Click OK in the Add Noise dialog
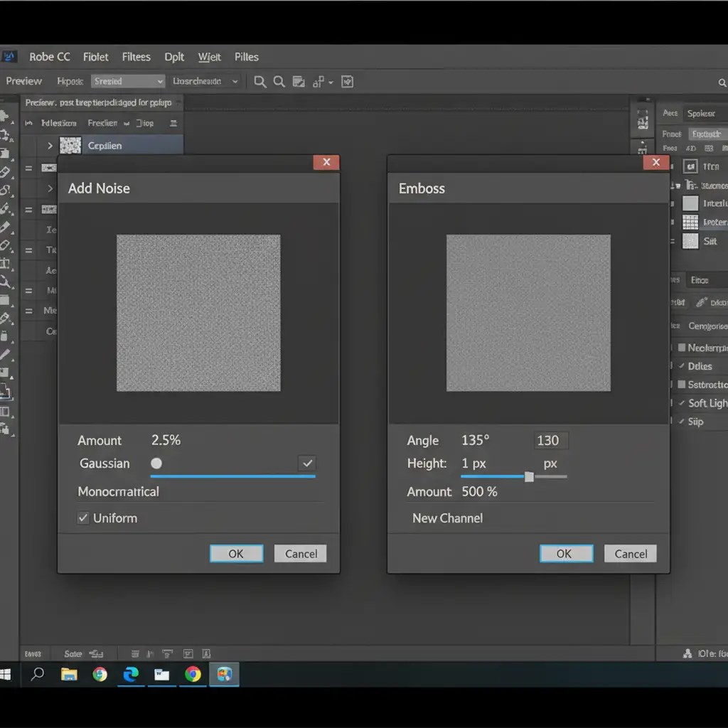Image resolution: width=728 pixels, height=728 pixels. coord(236,554)
